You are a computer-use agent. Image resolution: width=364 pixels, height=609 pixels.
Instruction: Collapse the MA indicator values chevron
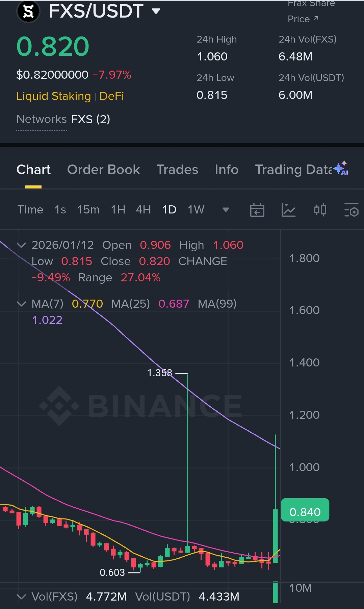click(21, 304)
